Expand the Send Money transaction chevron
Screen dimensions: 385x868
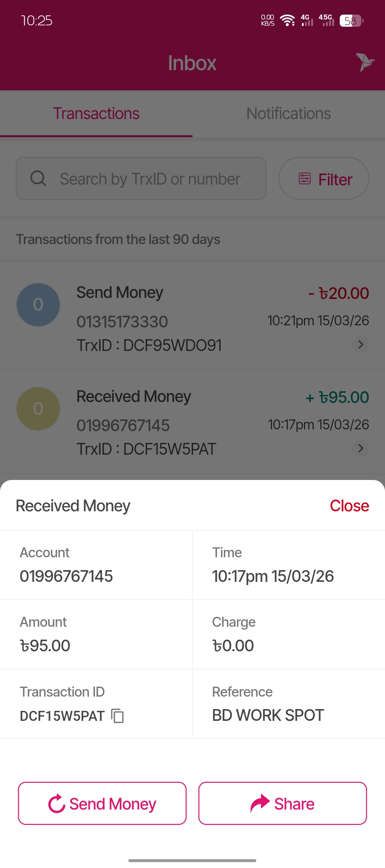pyautogui.click(x=360, y=344)
